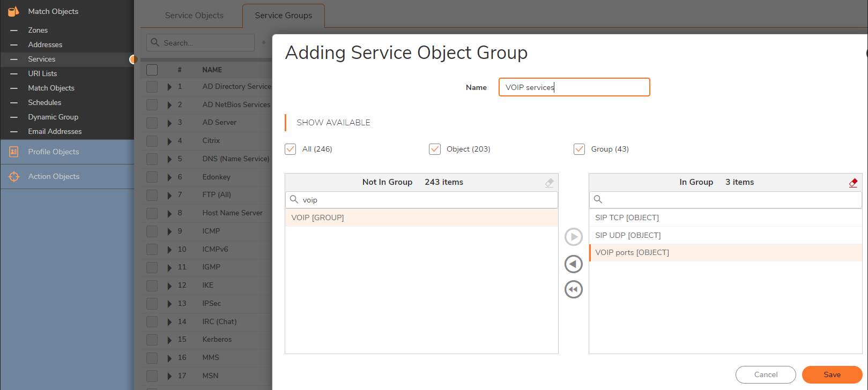This screenshot has height=390, width=868.
Task: Open Match Objects sub-item in sidebar list
Action: (x=51, y=88)
